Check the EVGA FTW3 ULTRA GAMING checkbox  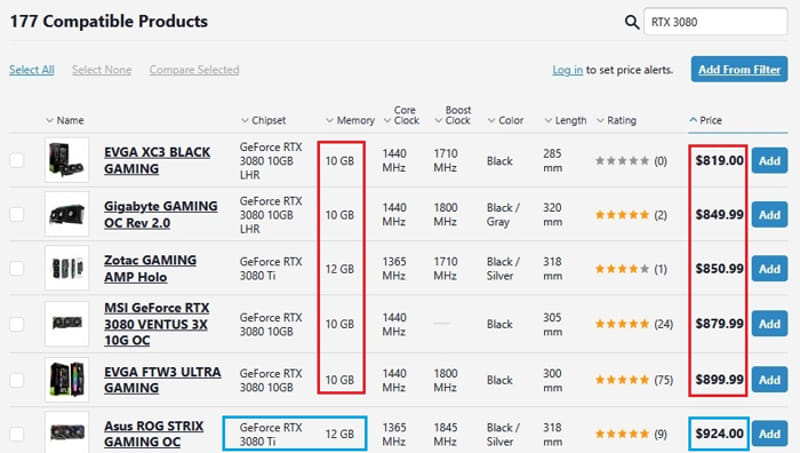16,380
